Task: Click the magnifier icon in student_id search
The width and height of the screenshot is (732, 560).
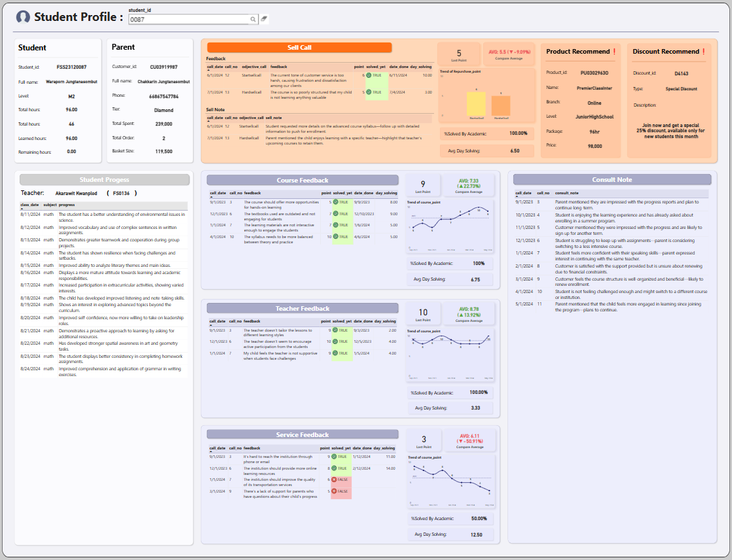Action: pos(253,19)
